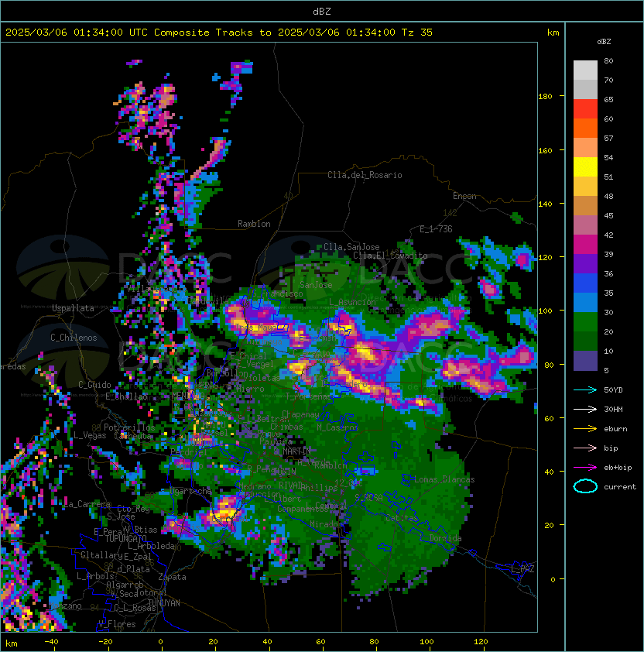Image resolution: width=644 pixels, height=652 pixels.
Task: Click the '180' tick on the vertical km axis
Action: click(545, 97)
